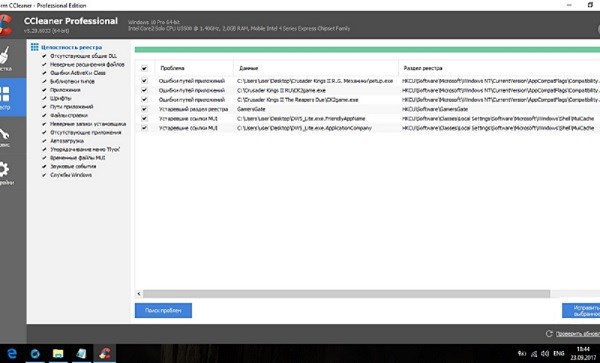Select the GamersGate data cell

pos(251,109)
